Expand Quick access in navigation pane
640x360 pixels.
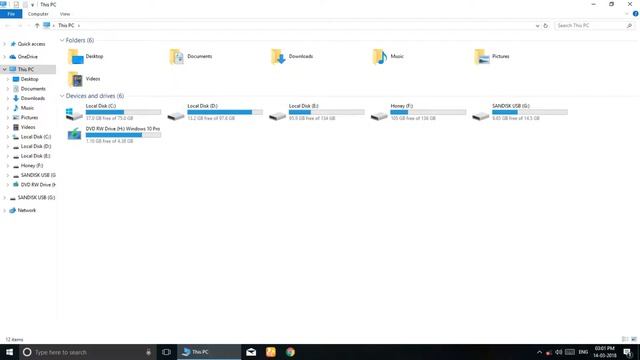[x=4, y=44]
